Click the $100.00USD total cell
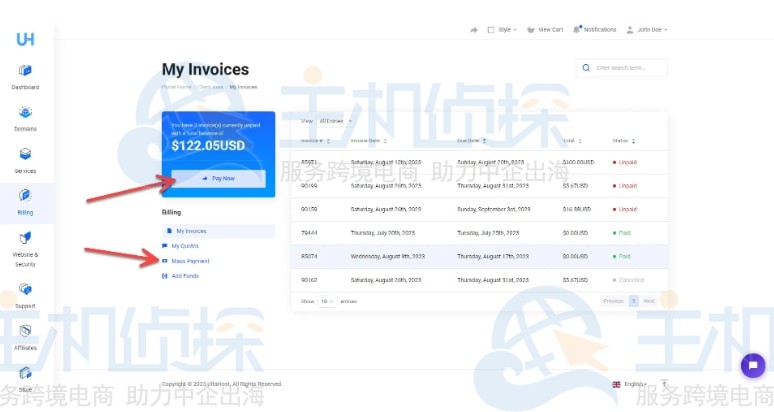This screenshot has width=774, height=412. tap(579, 162)
